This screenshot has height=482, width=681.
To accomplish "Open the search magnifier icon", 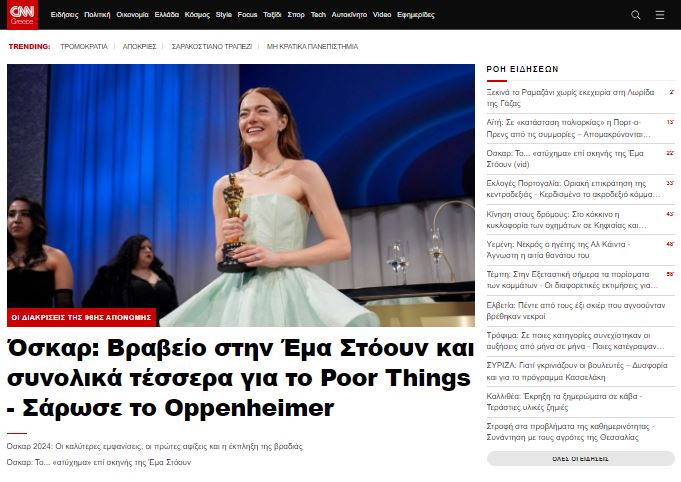I will click(636, 15).
